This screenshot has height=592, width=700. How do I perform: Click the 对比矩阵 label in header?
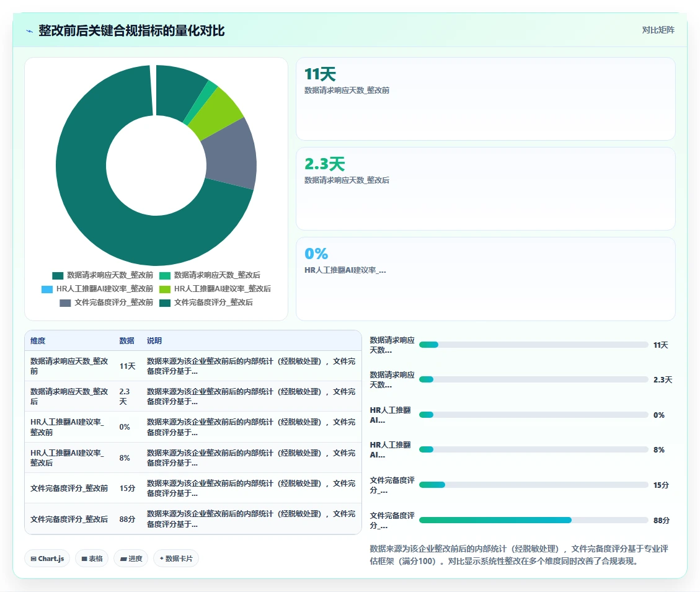(658, 30)
